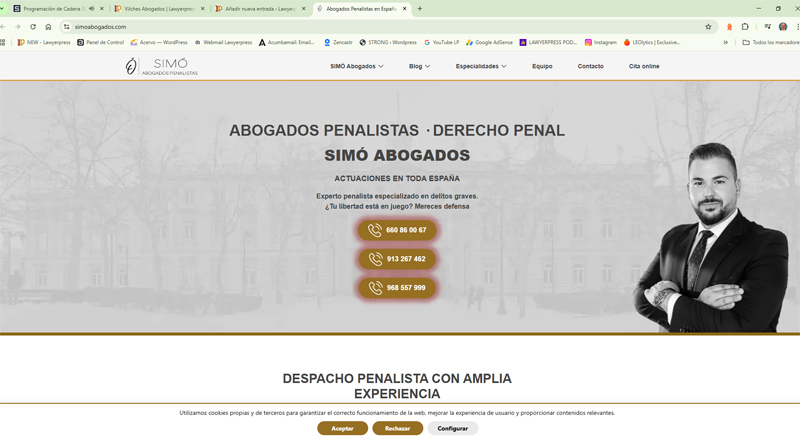Go to the browser home page icon
The image size is (800, 439).
(48, 27)
